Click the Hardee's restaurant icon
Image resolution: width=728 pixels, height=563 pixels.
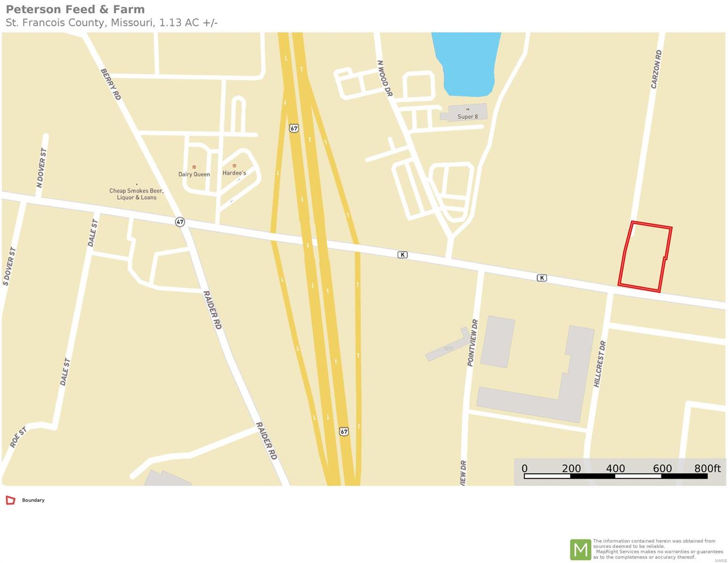point(234,166)
